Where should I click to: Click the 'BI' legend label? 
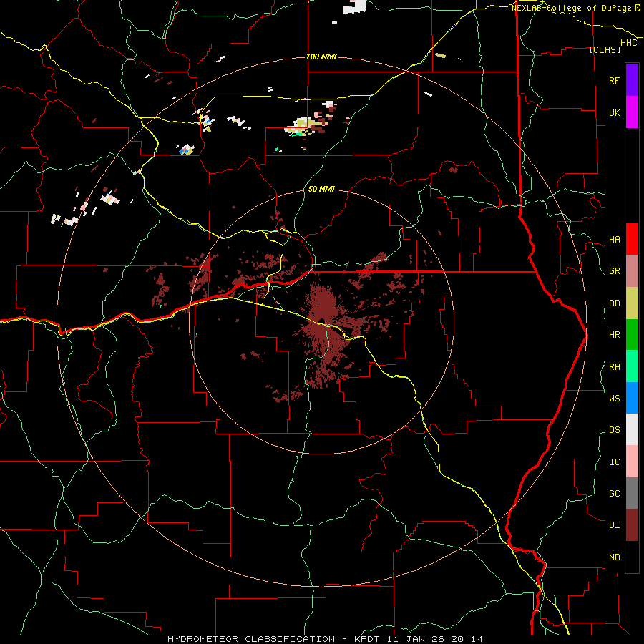pyautogui.click(x=614, y=525)
